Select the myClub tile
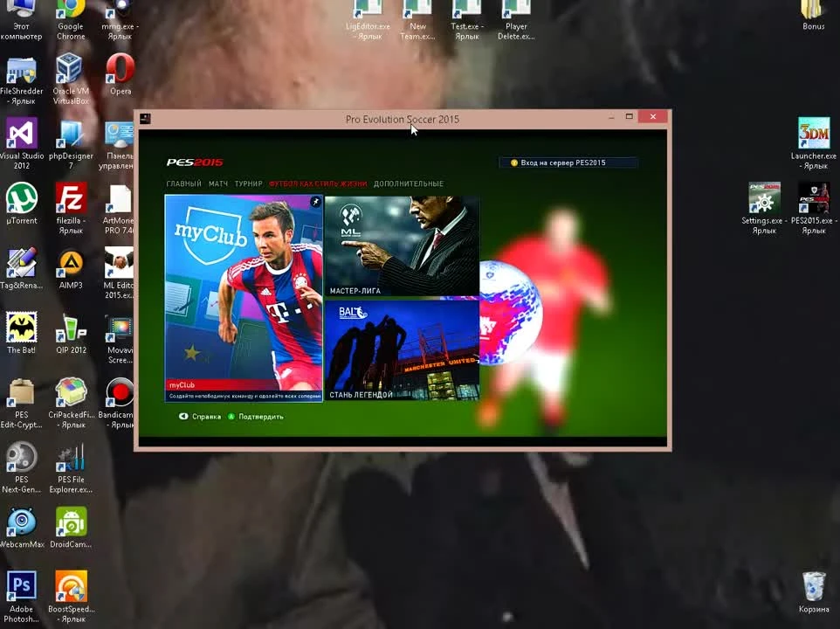 tap(244, 299)
